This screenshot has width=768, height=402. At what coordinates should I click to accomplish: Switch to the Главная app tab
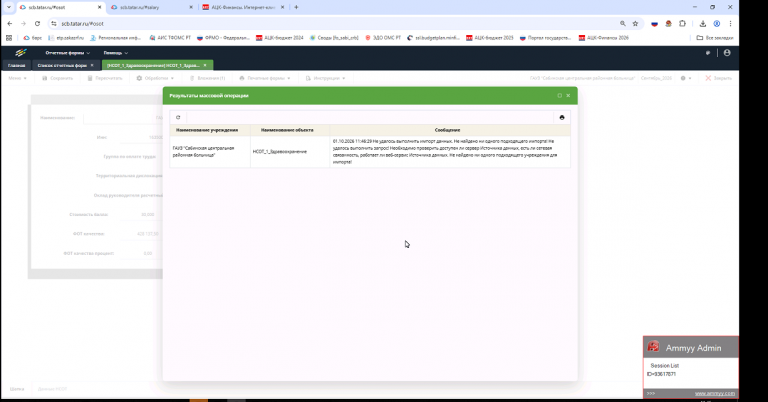17,65
